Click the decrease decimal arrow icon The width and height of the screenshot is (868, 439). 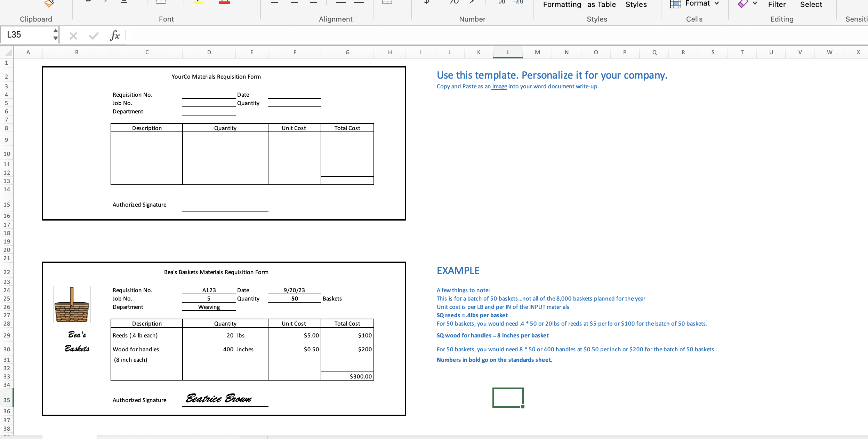(x=518, y=2)
